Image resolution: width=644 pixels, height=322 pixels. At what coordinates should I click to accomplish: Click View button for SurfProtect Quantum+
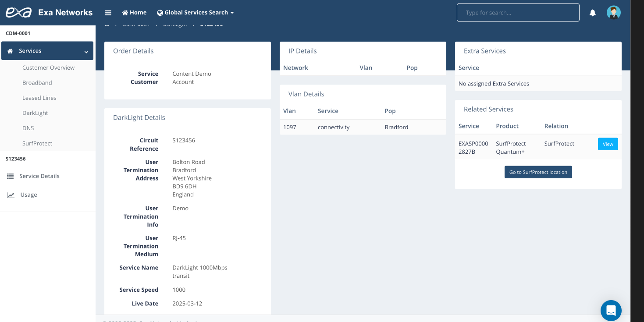pos(608,144)
